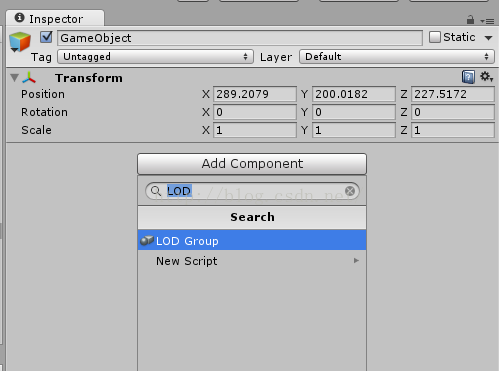Click the GameObject cube icon
The image size is (499, 371).
coord(20,42)
